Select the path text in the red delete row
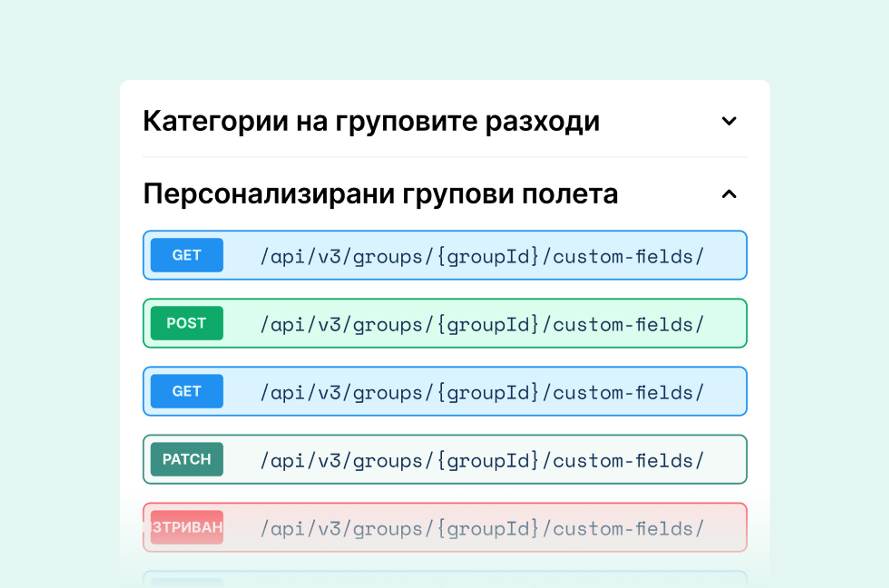Viewport: 889px width, 588px height. coord(482,529)
